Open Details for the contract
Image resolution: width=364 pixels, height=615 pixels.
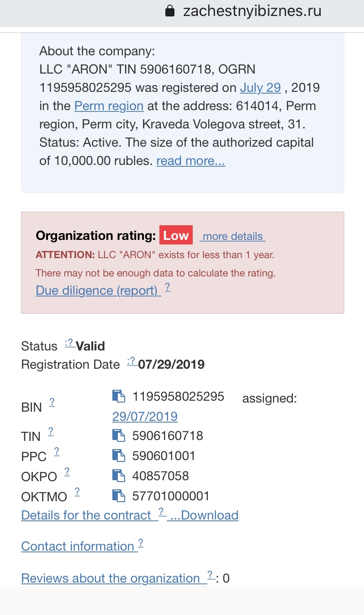point(86,515)
